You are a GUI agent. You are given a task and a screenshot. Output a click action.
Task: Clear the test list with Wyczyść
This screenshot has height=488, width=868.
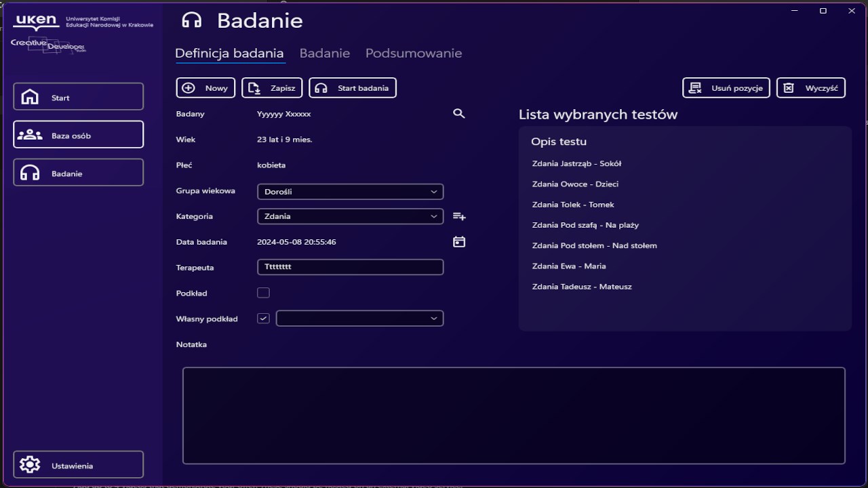pos(811,88)
